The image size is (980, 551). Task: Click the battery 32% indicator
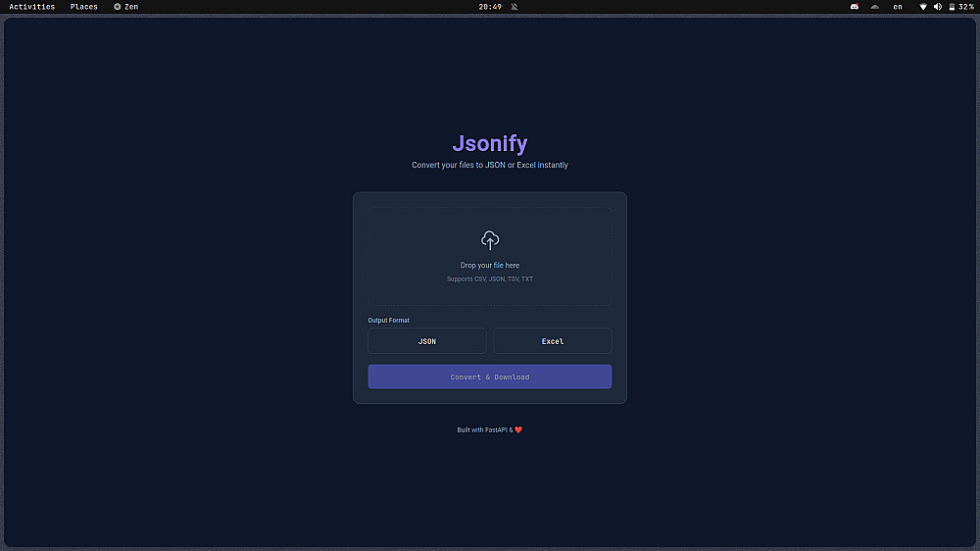(961, 7)
